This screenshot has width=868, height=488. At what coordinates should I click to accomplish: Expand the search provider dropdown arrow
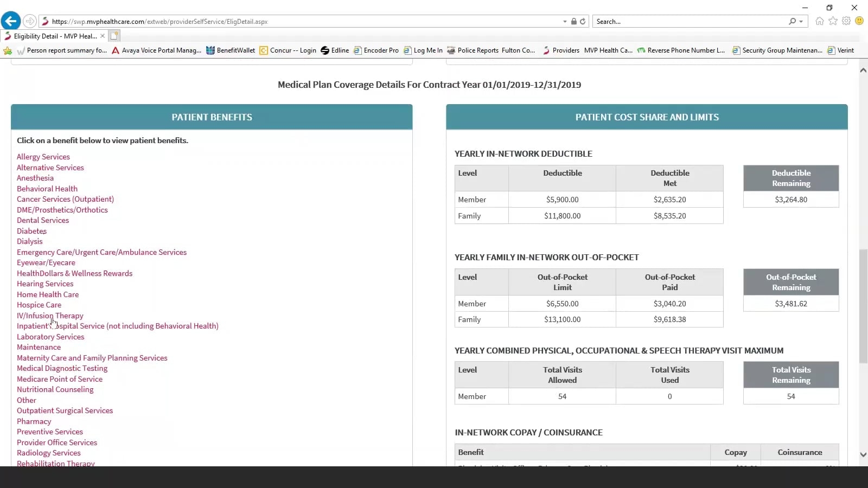coord(801,22)
